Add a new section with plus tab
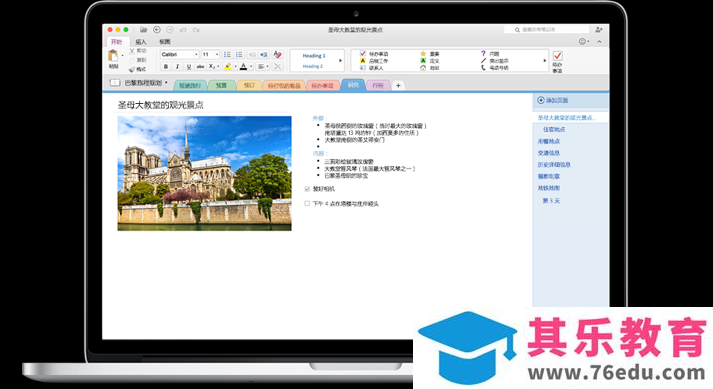The image size is (713, 389). coord(398,86)
